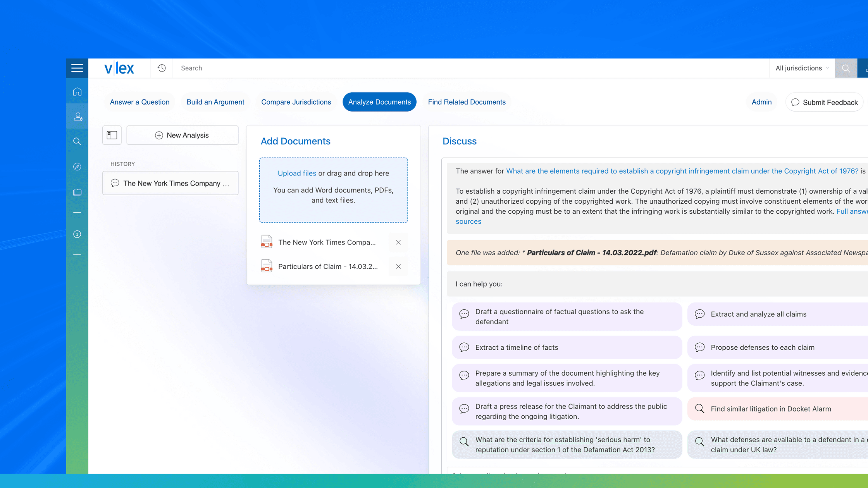Remove Particulars of Claim file
The width and height of the screenshot is (868, 488).
click(x=398, y=266)
